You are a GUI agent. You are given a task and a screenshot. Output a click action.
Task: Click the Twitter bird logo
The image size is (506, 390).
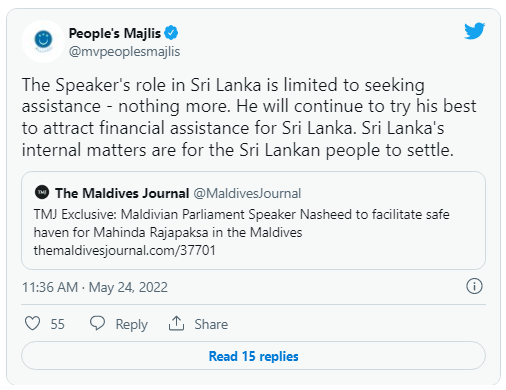coord(474,31)
